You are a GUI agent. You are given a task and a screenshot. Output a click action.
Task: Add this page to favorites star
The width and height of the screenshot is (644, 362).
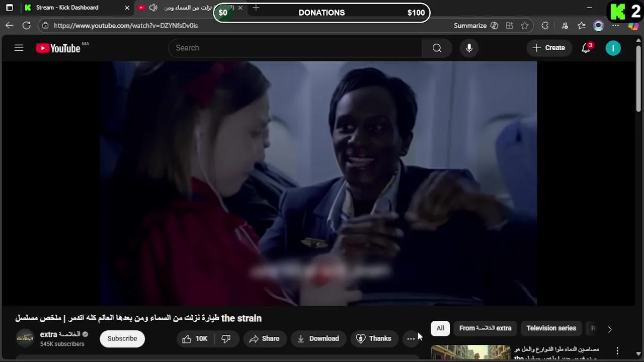pos(525,25)
